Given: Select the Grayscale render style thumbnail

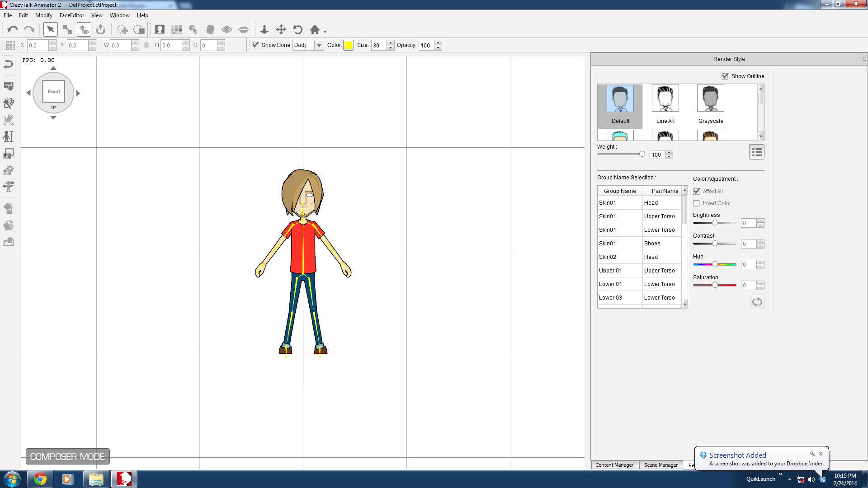Looking at the screenshot, I should coord(710,105).
